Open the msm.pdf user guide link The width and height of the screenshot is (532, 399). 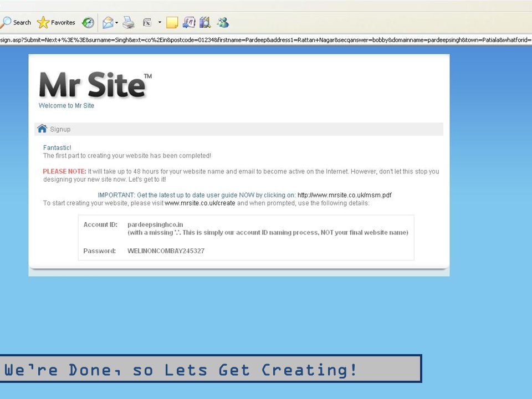tap(344, 195)
